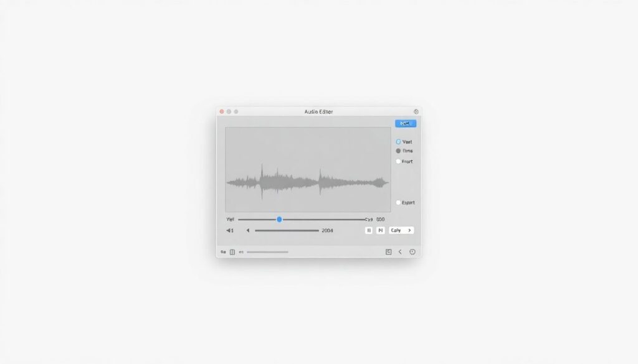Click the skip-to-next track button
Viewport: 638px width, 364px height.
coord(380,230)
